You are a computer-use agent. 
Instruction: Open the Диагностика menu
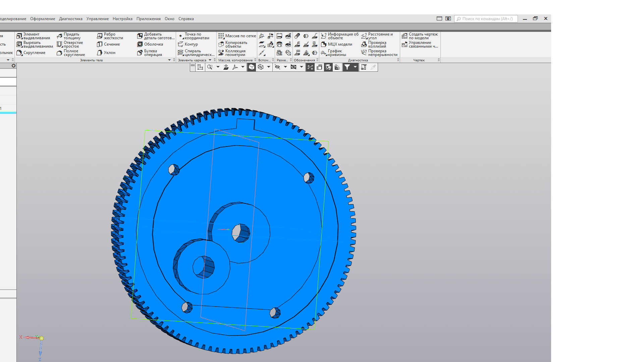[x=71, y=19]
